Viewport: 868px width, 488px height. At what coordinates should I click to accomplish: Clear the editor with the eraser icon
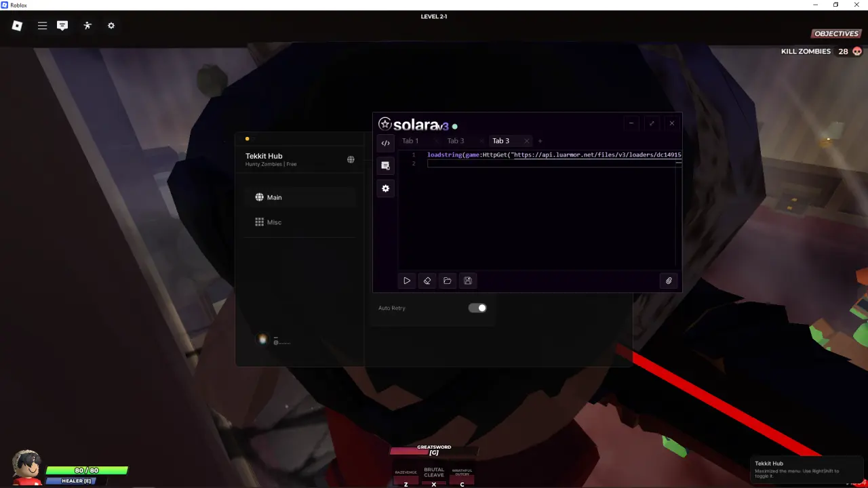[427, 281]
